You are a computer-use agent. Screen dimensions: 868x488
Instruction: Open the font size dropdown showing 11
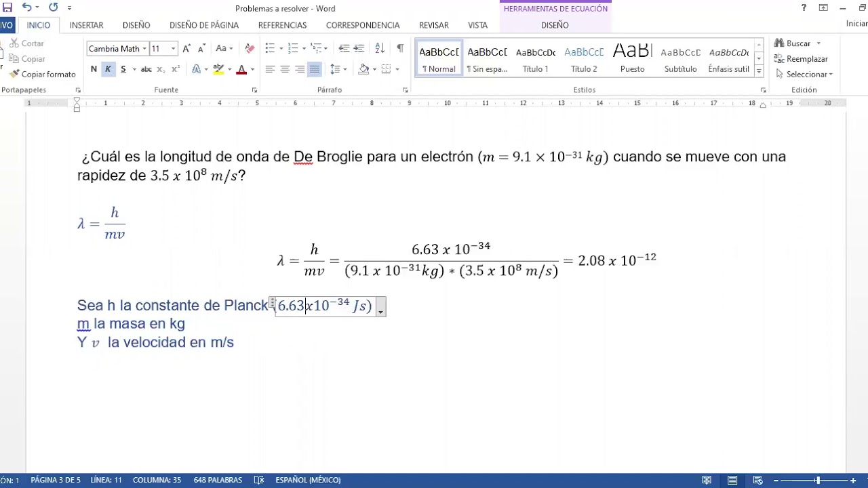(x=173, y=49)
